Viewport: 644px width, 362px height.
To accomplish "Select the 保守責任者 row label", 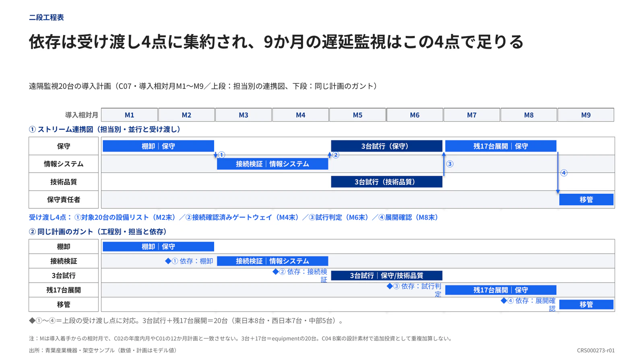I will (x=64, y=200).
